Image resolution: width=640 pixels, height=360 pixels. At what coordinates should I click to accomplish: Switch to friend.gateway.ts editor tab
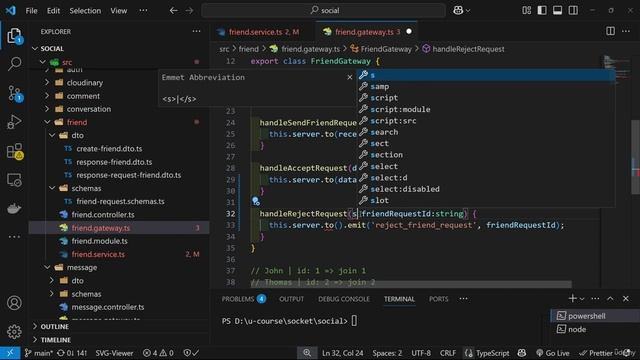pyautogui.click(x=367, y=32)
